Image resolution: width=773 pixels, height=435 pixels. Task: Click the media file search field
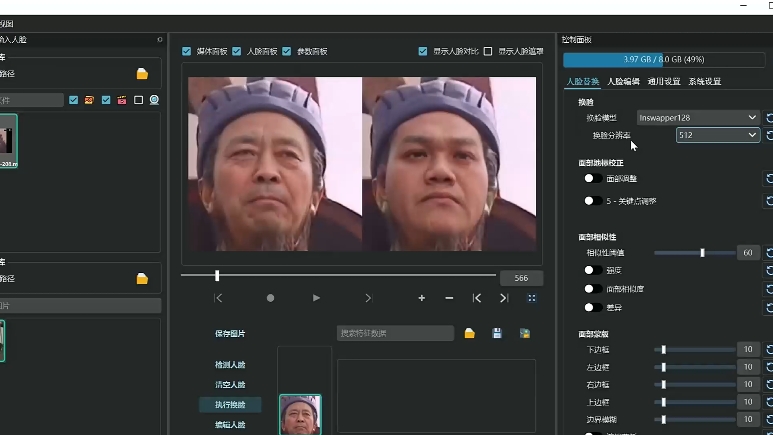coord(32,100)
